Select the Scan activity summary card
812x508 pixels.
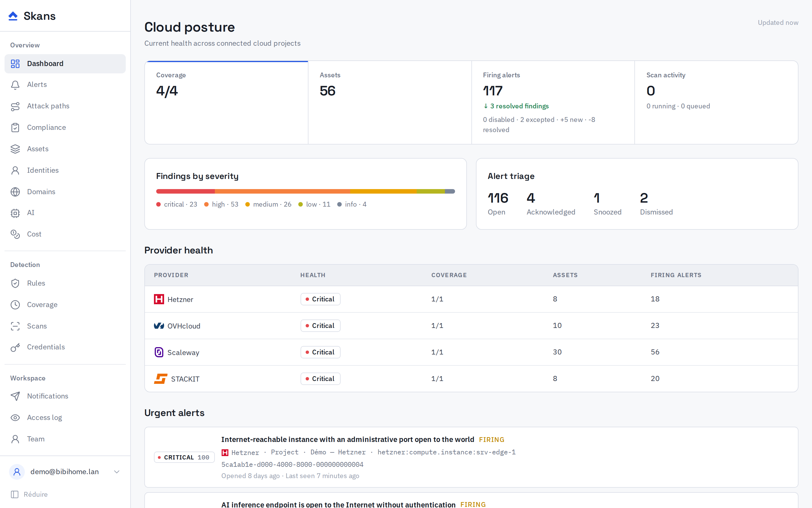click(x=716, y=102)
